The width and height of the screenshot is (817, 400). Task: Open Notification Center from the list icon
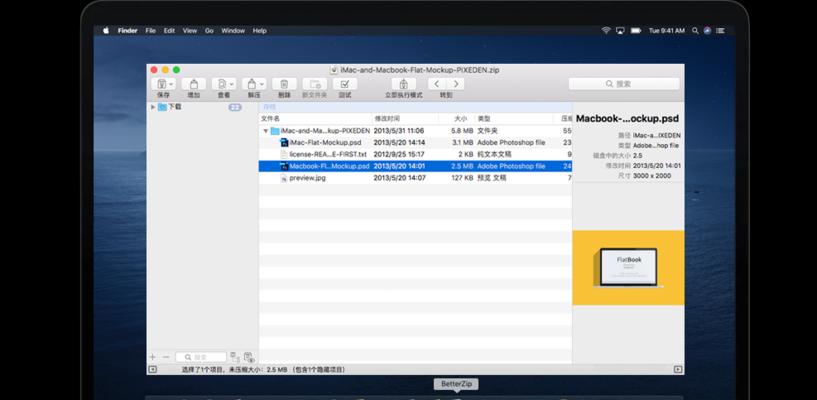click(x=720, y=31)
